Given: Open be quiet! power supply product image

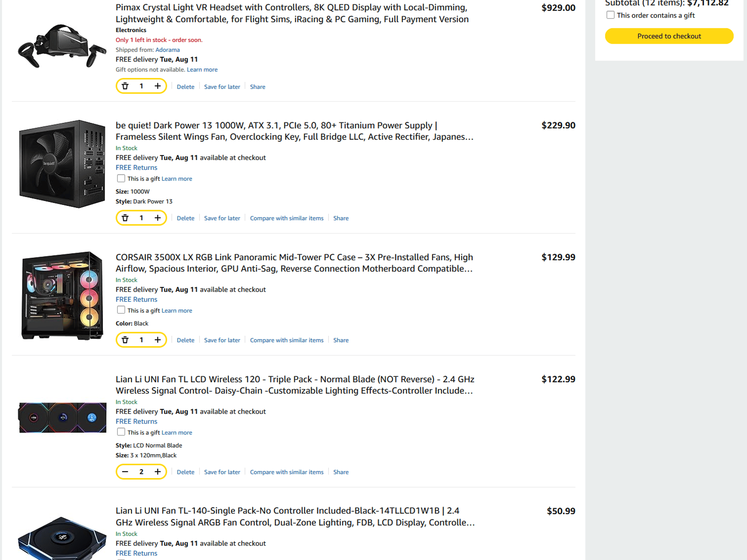Looking at the screenshot, I should pyautogui.click(x=62, y=164).
